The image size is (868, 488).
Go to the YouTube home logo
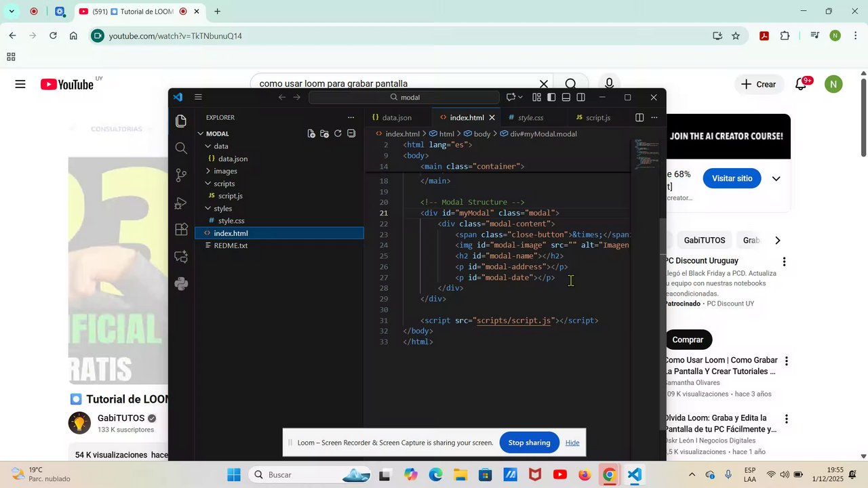[67, 84]
